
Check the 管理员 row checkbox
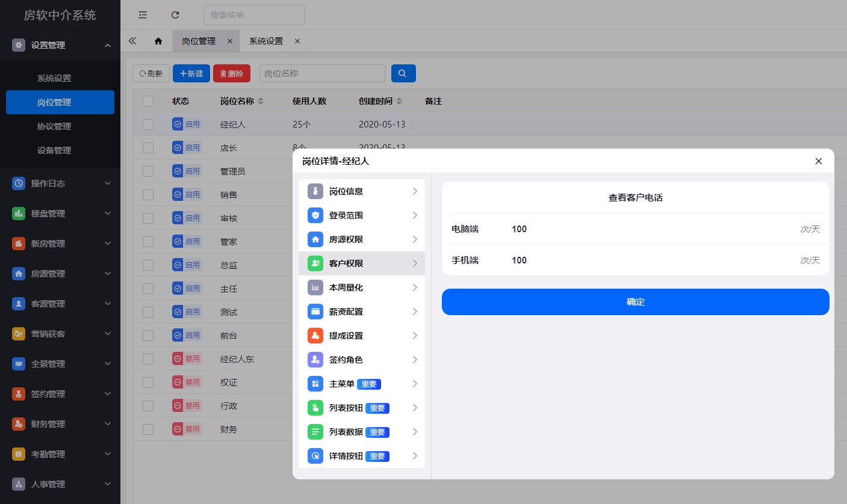tap(148, 171)
